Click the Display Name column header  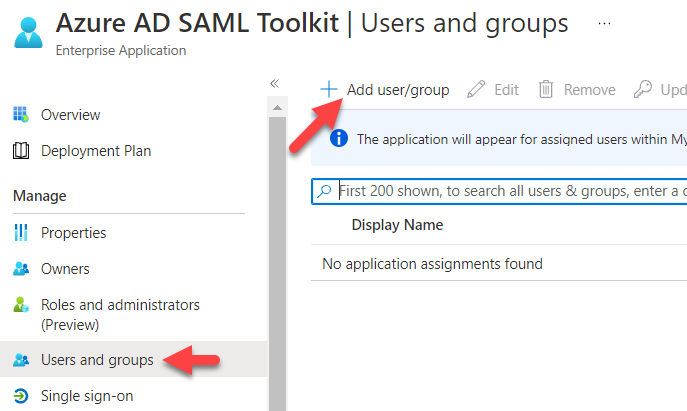[397, 225]
